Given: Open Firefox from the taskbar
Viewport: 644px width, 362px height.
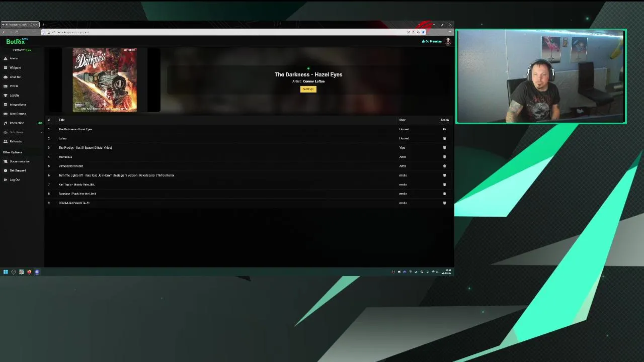Looking at the screenshot, I should coord(29,272).
